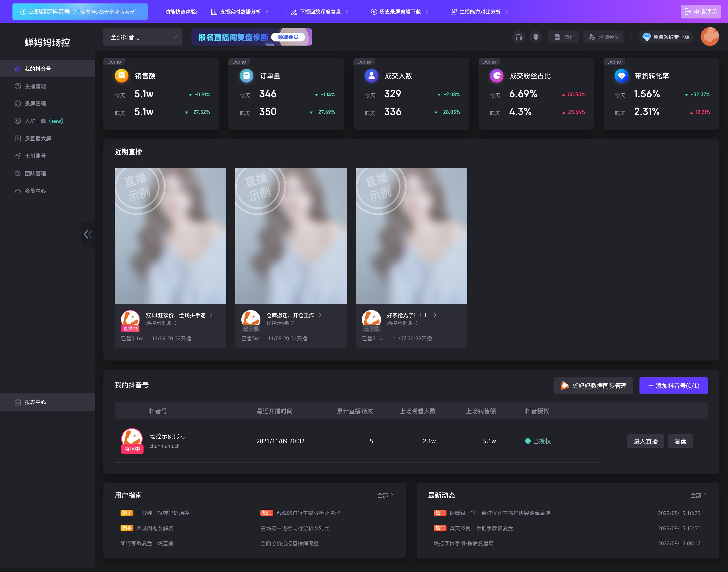Click the 成交粉丝占比 pie chart icon
The image size is (728, 572).
[x=496, y=76]
